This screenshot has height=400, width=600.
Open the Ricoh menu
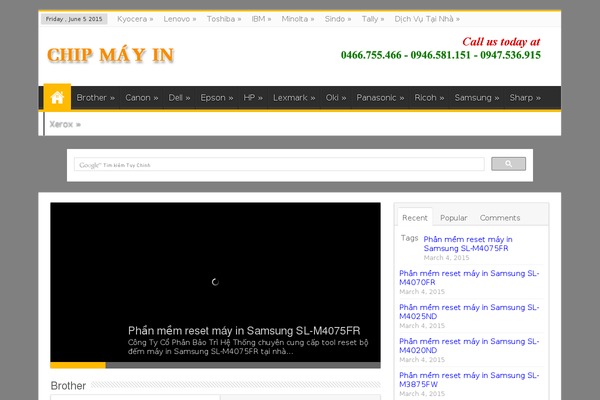coord(429,98)
